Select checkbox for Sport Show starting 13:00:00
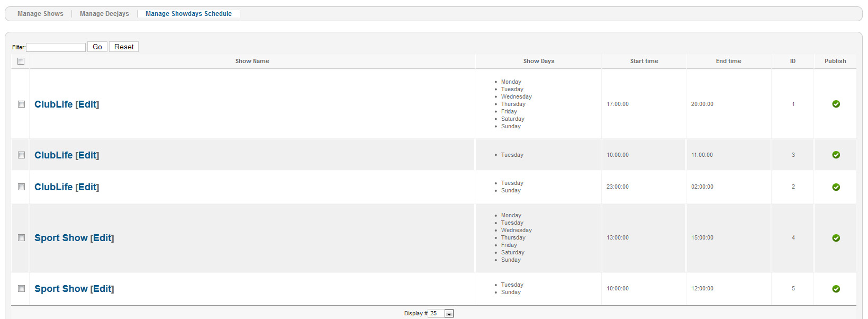The height and width of the screenshot is (319, 868). tap(21, 238)
